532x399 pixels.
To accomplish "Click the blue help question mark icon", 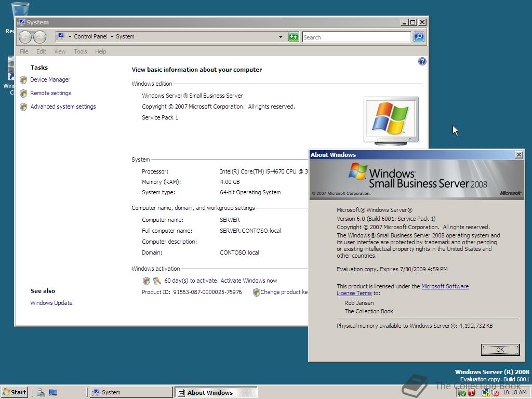I will [x=422, y=61].
